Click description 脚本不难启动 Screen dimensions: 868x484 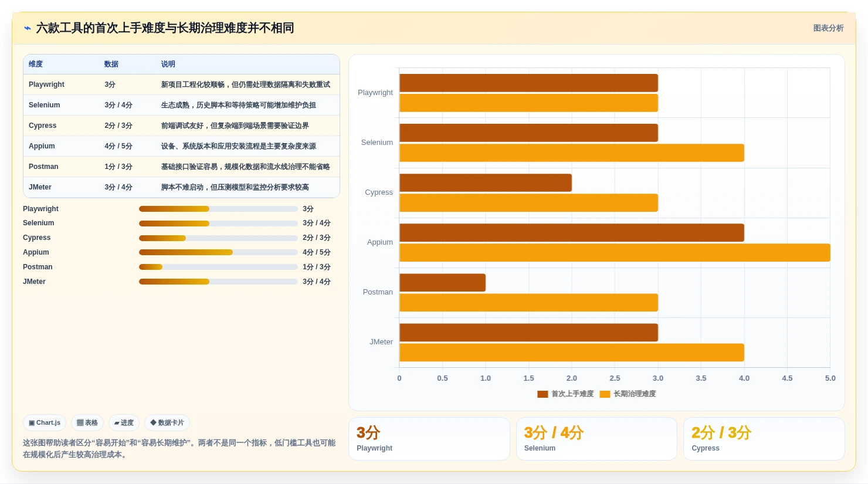click(x=235, y=187)
